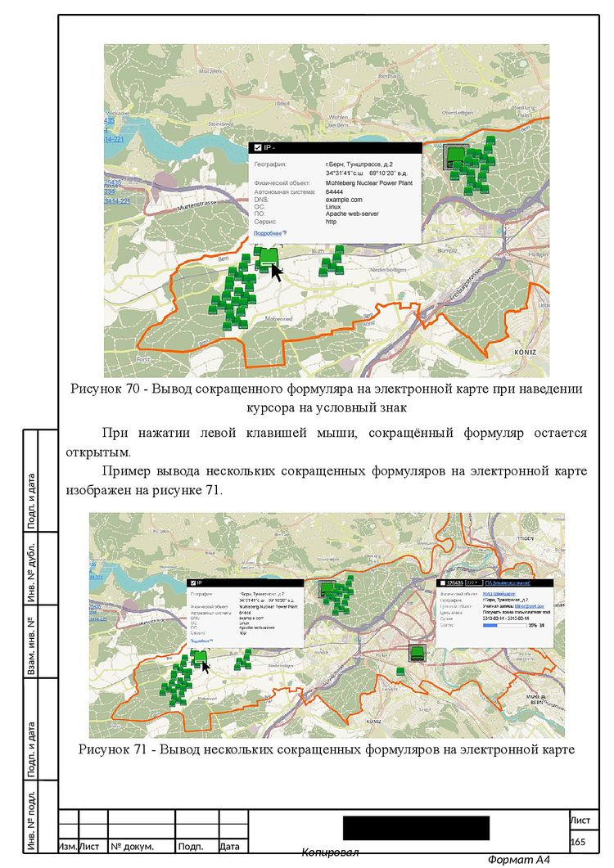This screenshot has width=614, height=868.
Task: Toggle the IP checkbox in lower-left popup
Action: 193,583
